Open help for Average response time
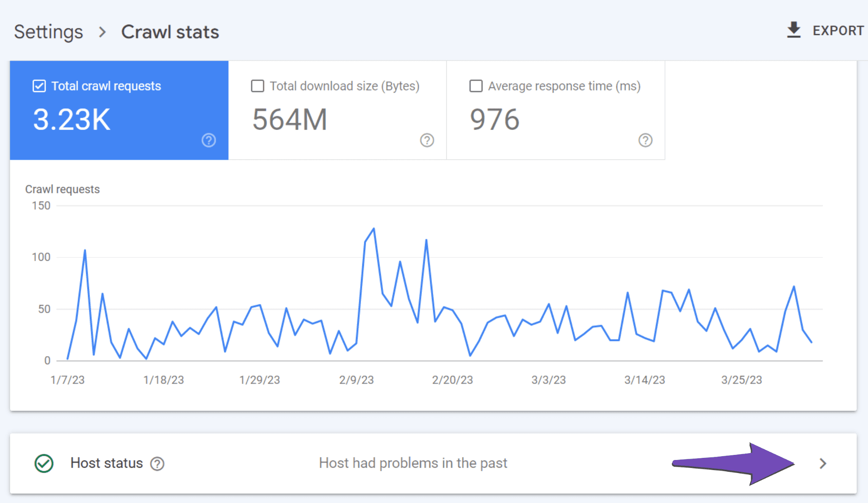The image size is (868, 503). (x=645, y=140)
